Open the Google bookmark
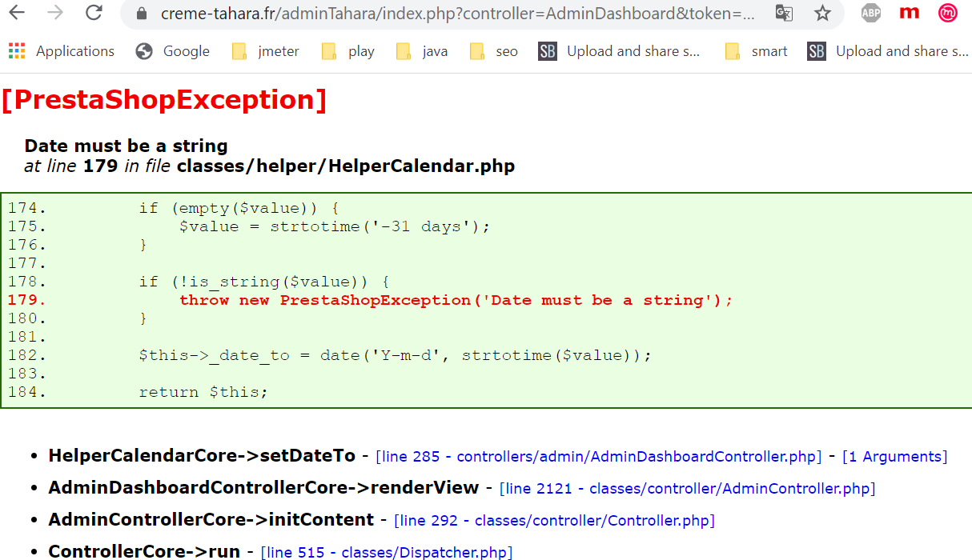972x560 pixels. point(173,51)
